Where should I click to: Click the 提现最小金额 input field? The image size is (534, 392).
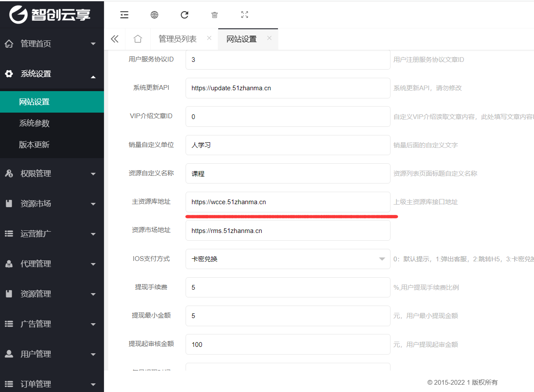pyautogui.click(x=288, y=316)
